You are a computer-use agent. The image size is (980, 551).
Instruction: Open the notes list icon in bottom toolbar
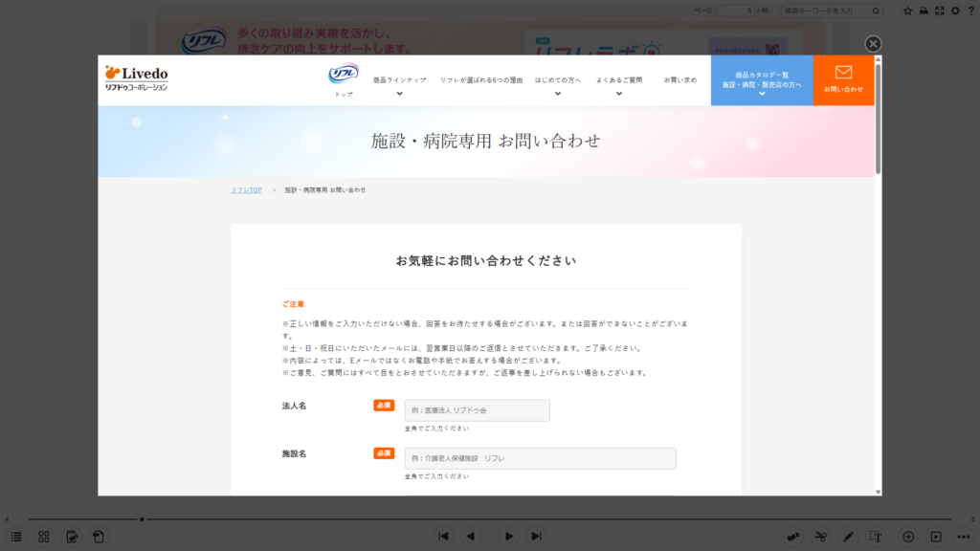tap(72, 537)
